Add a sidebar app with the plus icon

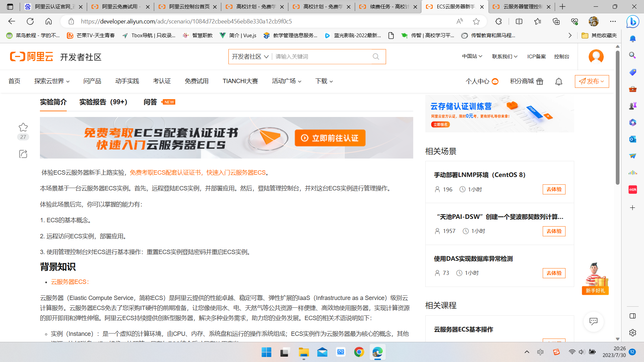click(x=633, y=208)
